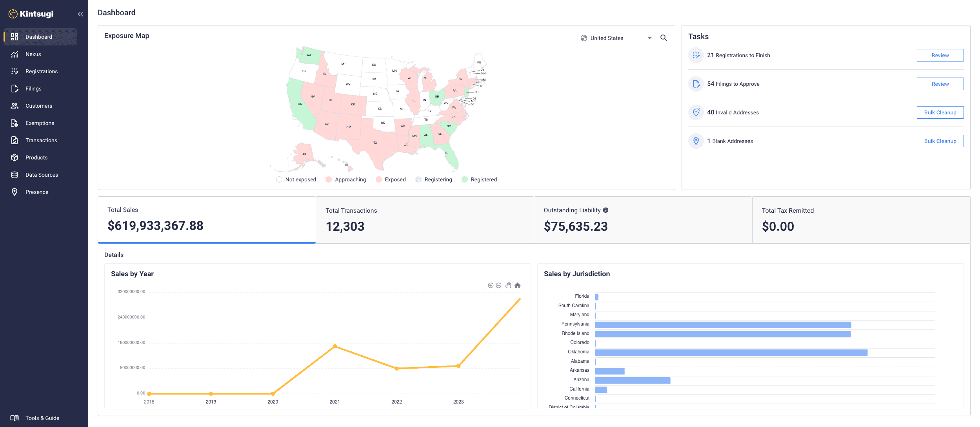Review the 21 Registrations to Finish

click(940, 55)
